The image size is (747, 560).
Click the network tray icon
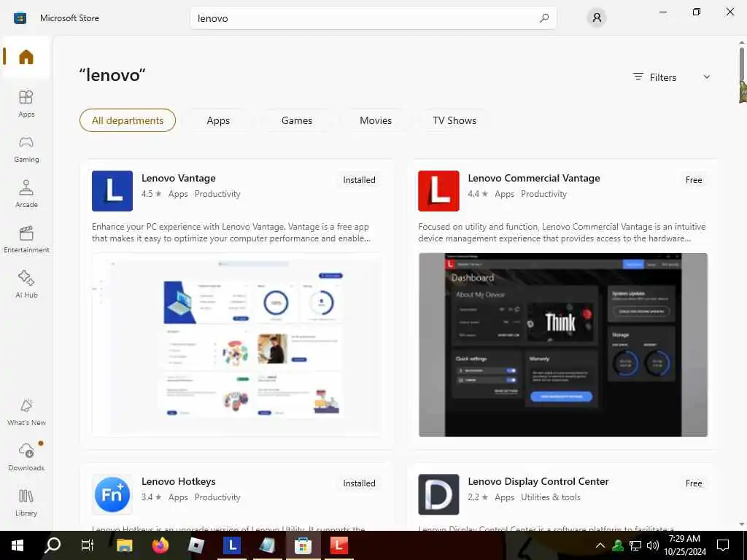(x=635, y=545)
